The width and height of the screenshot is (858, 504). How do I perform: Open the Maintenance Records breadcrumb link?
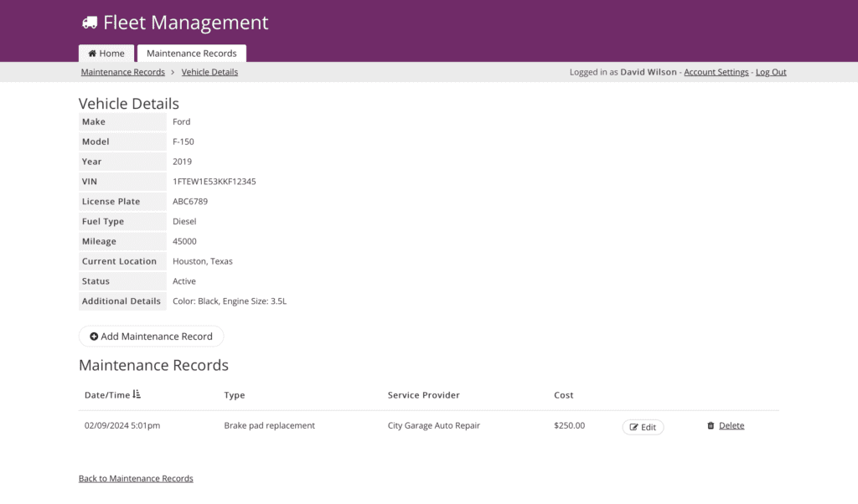(x=122, y=72)
